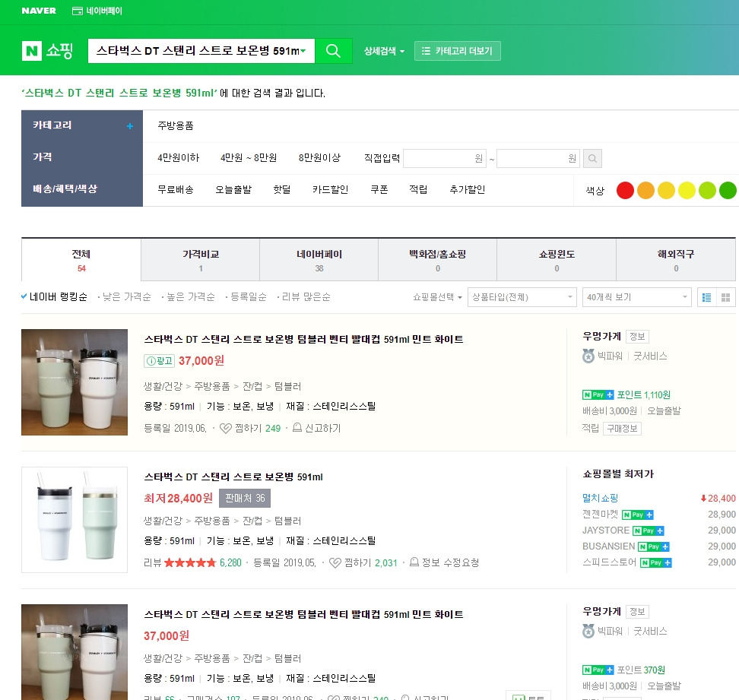Open 40개씩 보기 combo box

coord(636,297)
